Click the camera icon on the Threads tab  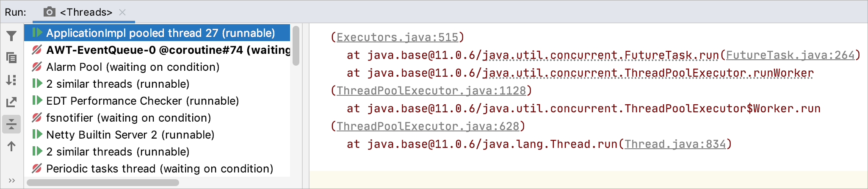[50, 12]
